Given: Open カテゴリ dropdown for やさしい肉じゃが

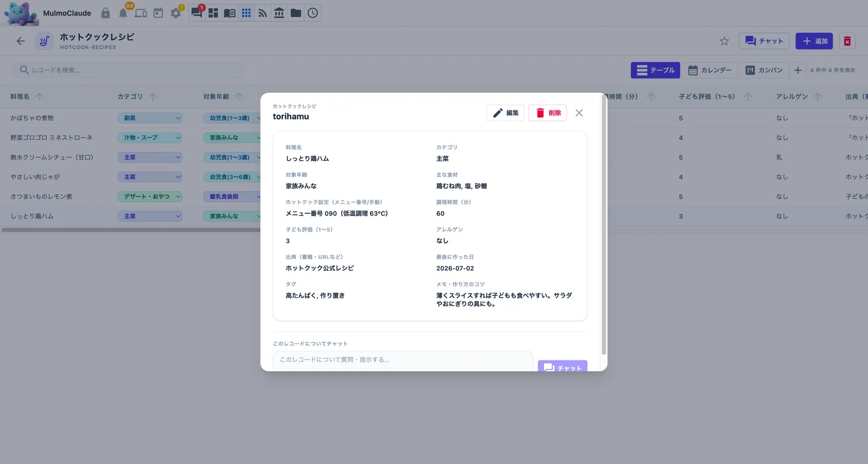Looking at the screenshot, I should pyautogui.click(x=150, y=177).
